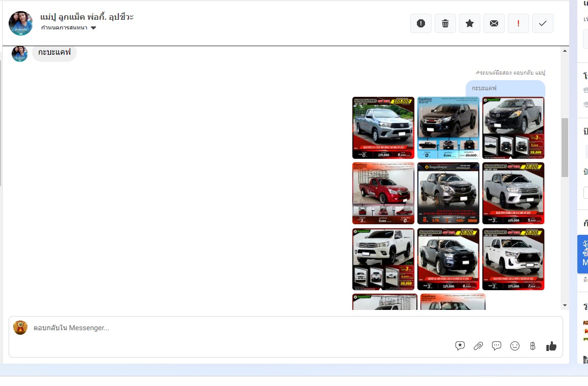Open saved replies star-bubble icon
Image resolution: width=588 pixels, height=386 pixels.
point(460,346)
